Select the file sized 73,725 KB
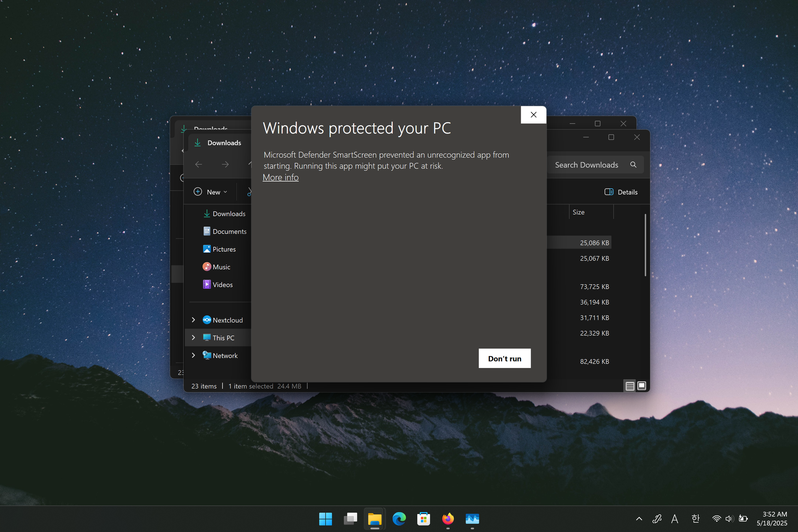 click(x=595, y=287)
